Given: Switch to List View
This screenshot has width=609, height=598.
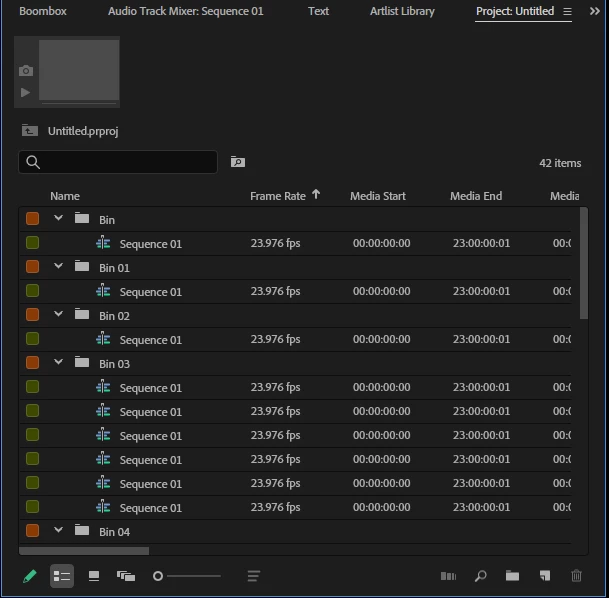Looking at the screenshot, I should click(x=62, y=576).
